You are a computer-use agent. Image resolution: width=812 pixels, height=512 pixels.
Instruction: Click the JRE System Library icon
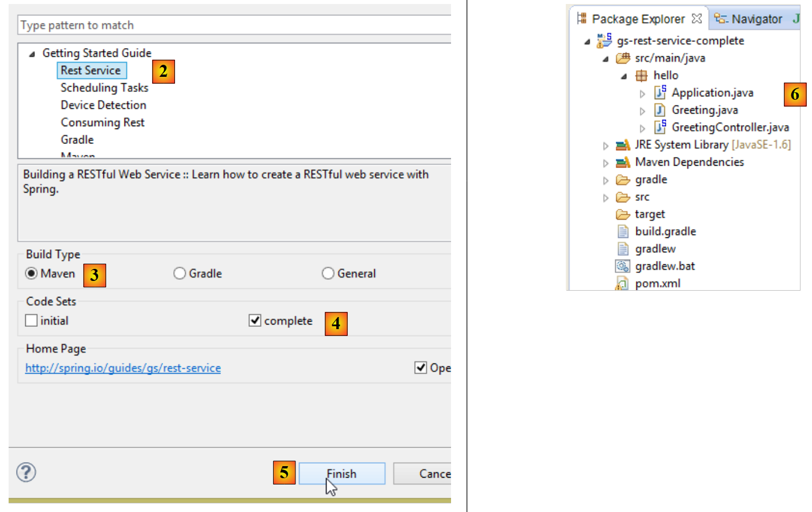coord(623,145)
